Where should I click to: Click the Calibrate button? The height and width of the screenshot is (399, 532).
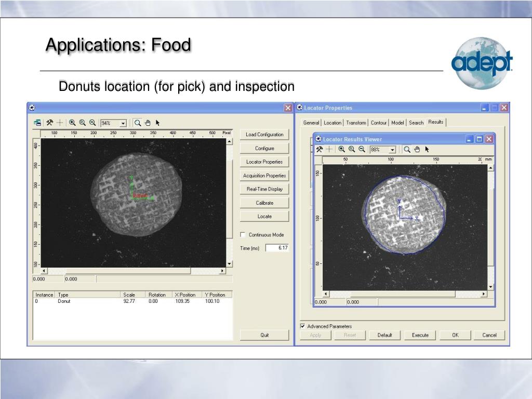[x=264, y=203]
